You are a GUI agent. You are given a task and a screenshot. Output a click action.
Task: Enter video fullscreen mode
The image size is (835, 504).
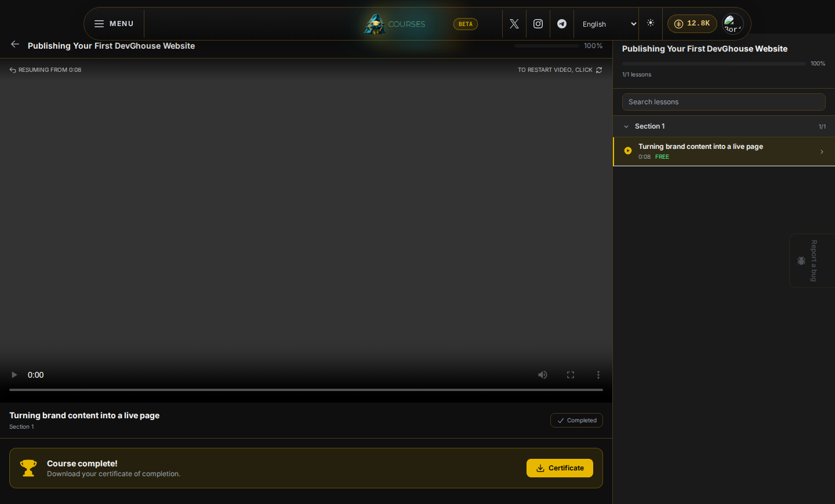571,375
